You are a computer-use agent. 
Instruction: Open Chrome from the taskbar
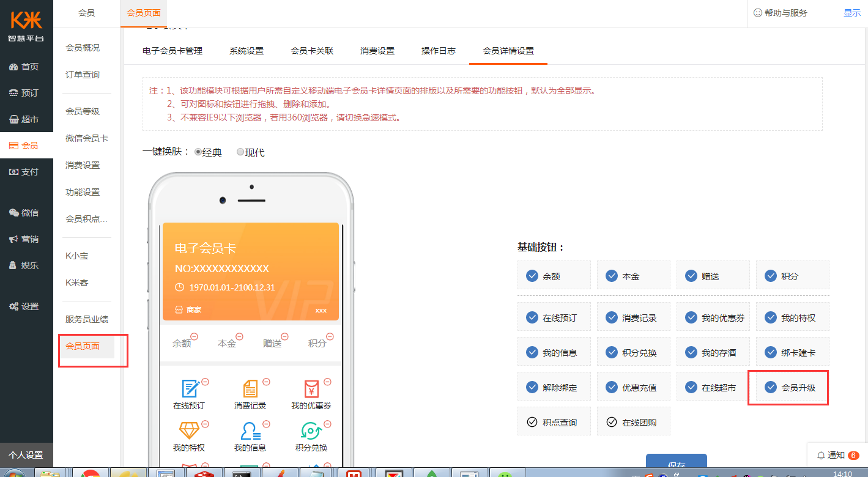click(90, 473)
